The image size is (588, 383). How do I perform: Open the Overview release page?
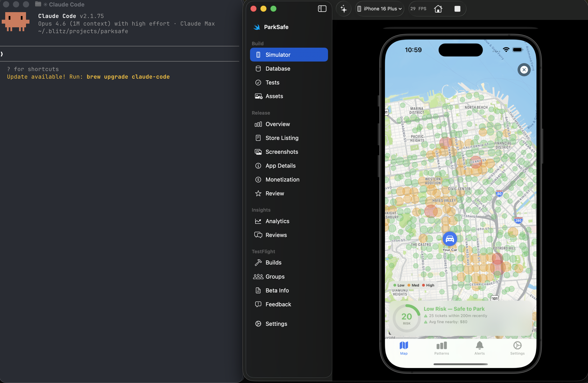point(289,124)
